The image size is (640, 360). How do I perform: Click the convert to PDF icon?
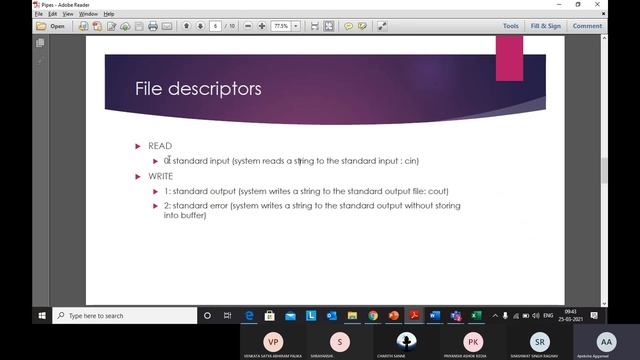coord(97,26)
